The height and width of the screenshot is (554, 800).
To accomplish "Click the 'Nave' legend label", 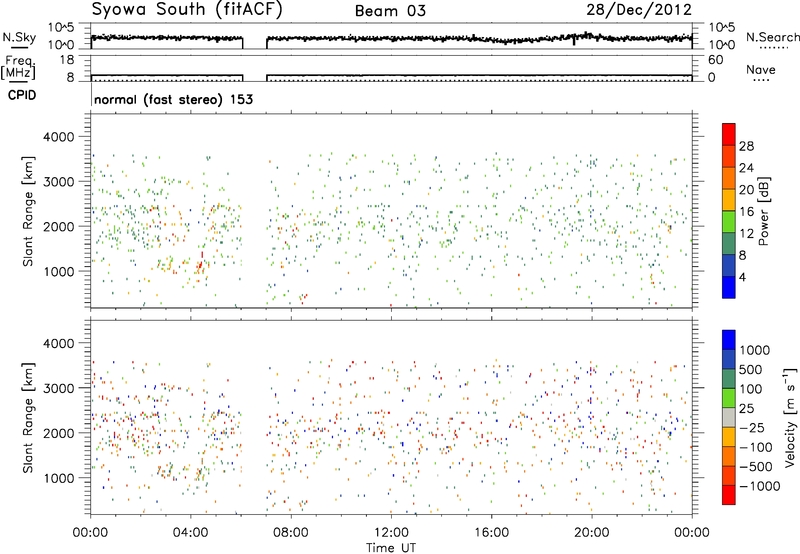I will pos(760,70).
